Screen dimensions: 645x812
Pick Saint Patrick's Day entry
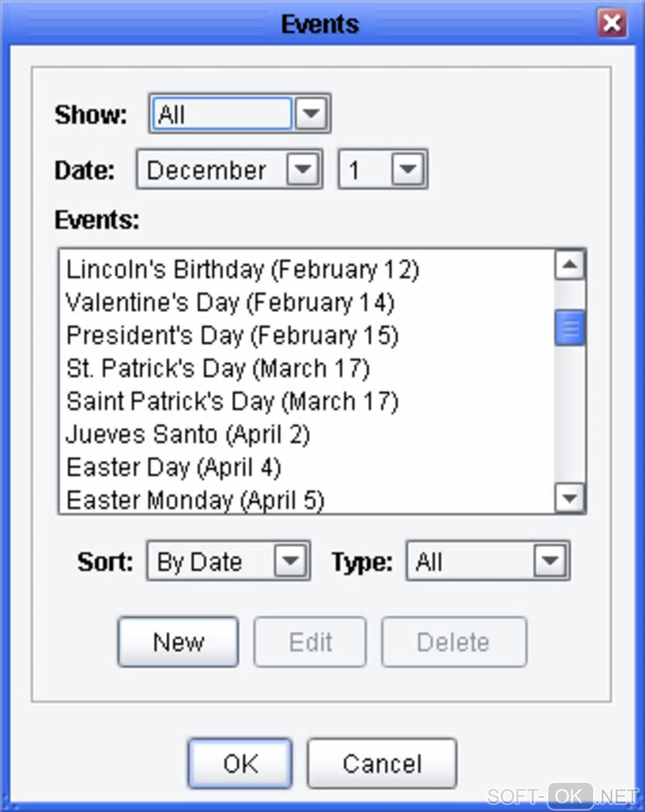[232, 402]
